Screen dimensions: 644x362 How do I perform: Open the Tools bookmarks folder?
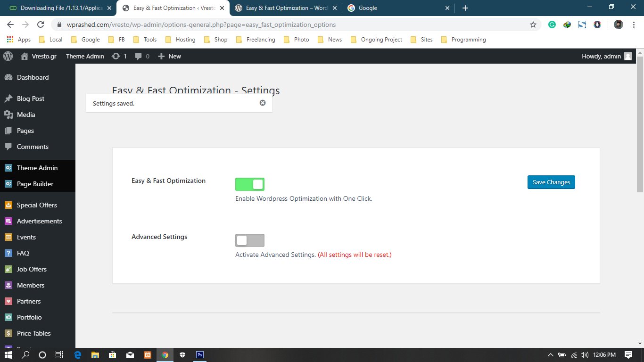click(x=145, y=40)
